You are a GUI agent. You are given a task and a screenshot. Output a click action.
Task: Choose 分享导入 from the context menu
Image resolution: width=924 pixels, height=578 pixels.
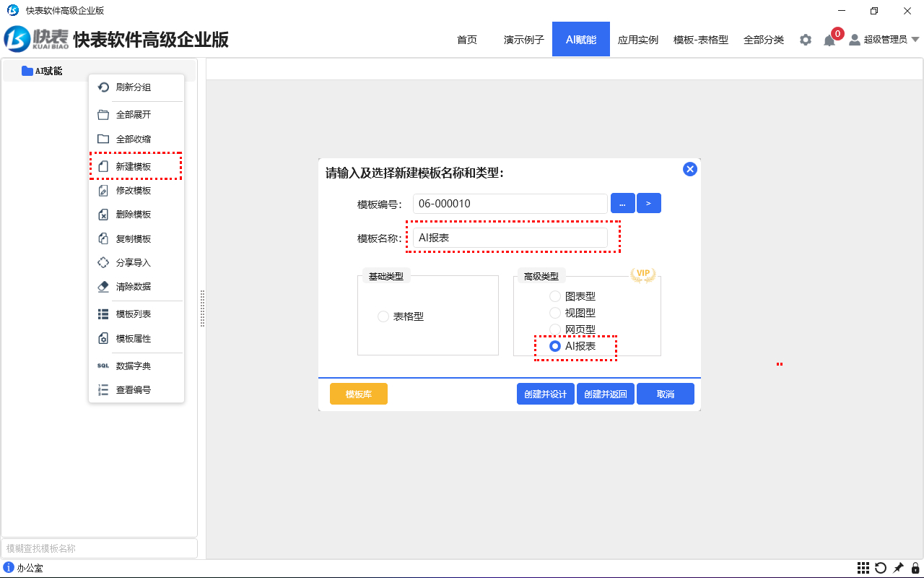pyautogui.click(x=136, y=263)
